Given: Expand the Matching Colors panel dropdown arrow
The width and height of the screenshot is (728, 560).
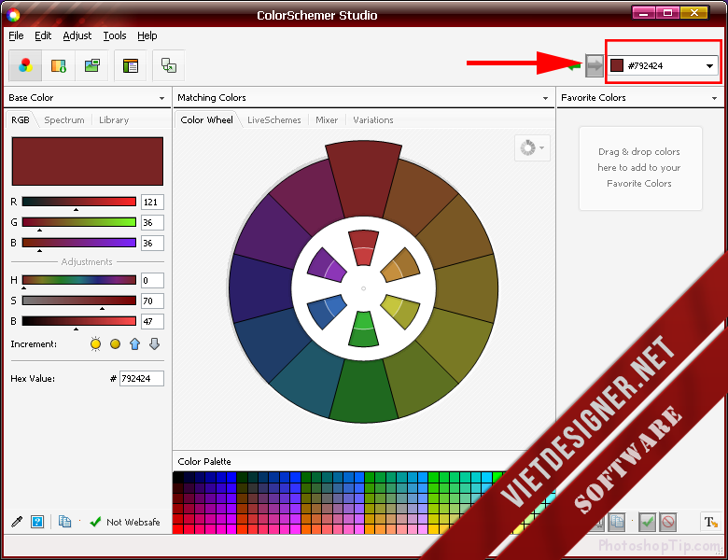Looking at the screenshot, I should 545,98.
